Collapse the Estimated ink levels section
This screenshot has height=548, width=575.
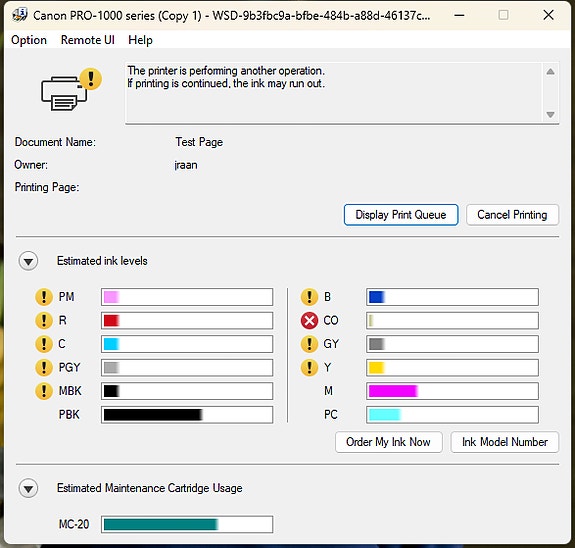click(28, 261)
